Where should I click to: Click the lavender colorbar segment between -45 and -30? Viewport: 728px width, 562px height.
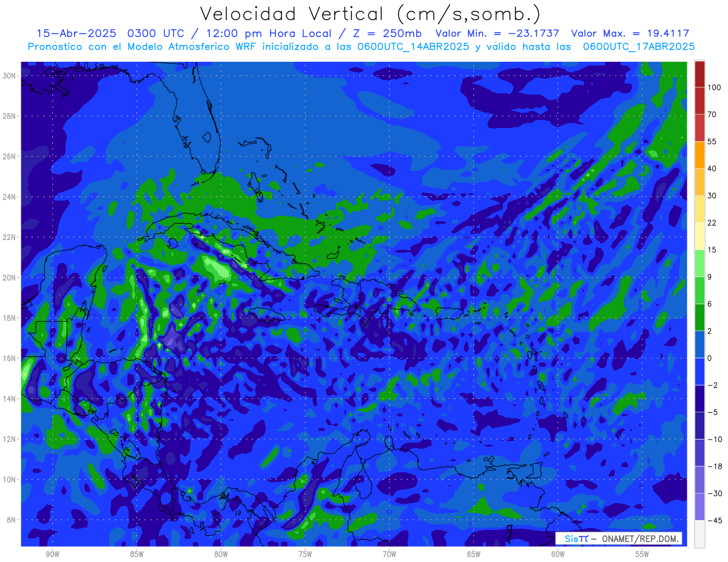tap(699, 506)
